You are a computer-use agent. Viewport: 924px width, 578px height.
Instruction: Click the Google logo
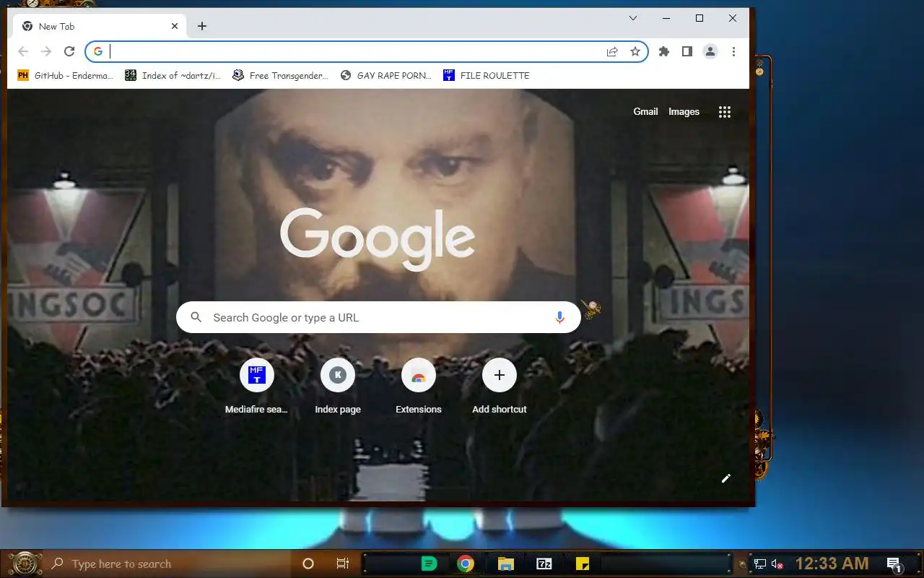[x=378, y=239]
